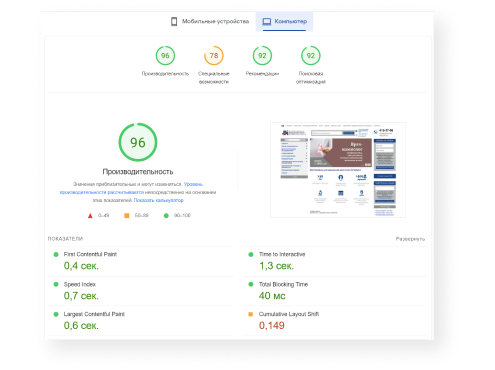The height and width of the screenshot is (370, 495).
Task: Click the website screenshot thumbnail
Action: (x=338, y=170)
